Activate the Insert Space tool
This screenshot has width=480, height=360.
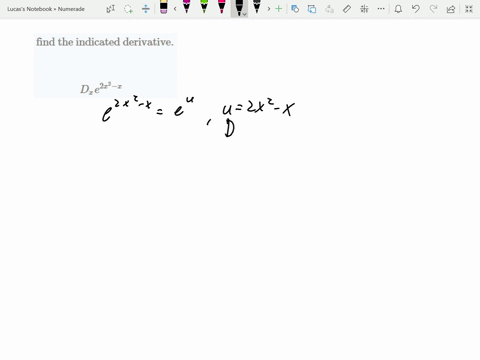pos(146,9)
